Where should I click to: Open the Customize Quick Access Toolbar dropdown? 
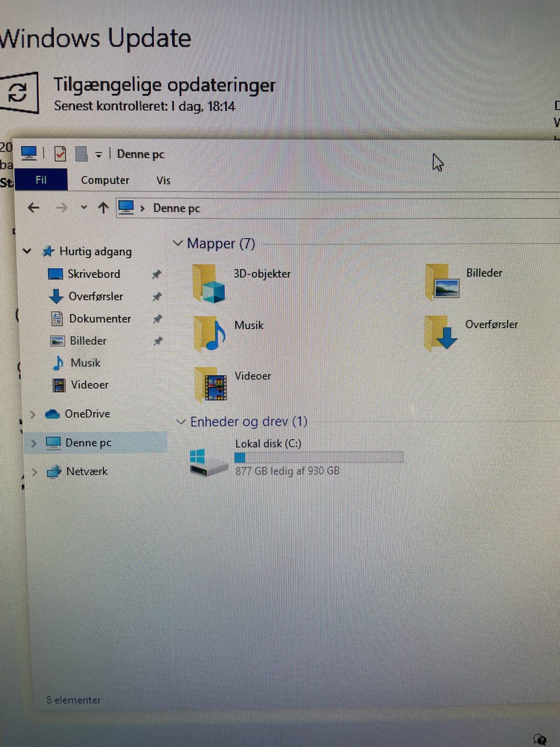tap(99, 155)
